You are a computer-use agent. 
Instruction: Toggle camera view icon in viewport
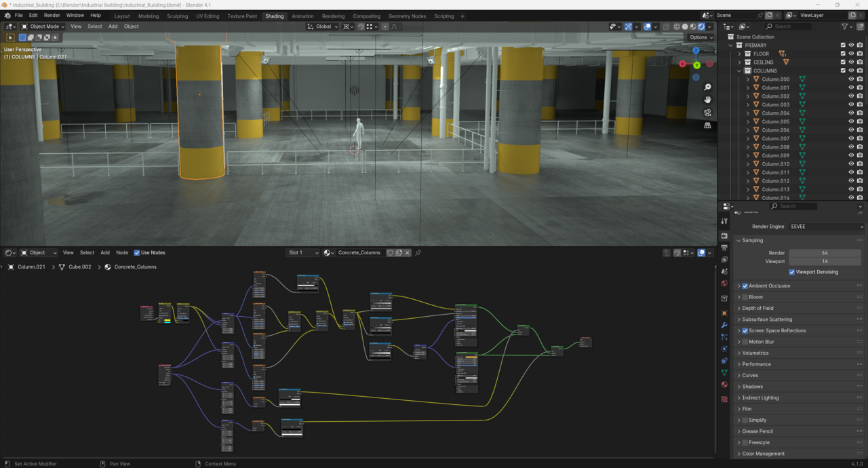707,113
